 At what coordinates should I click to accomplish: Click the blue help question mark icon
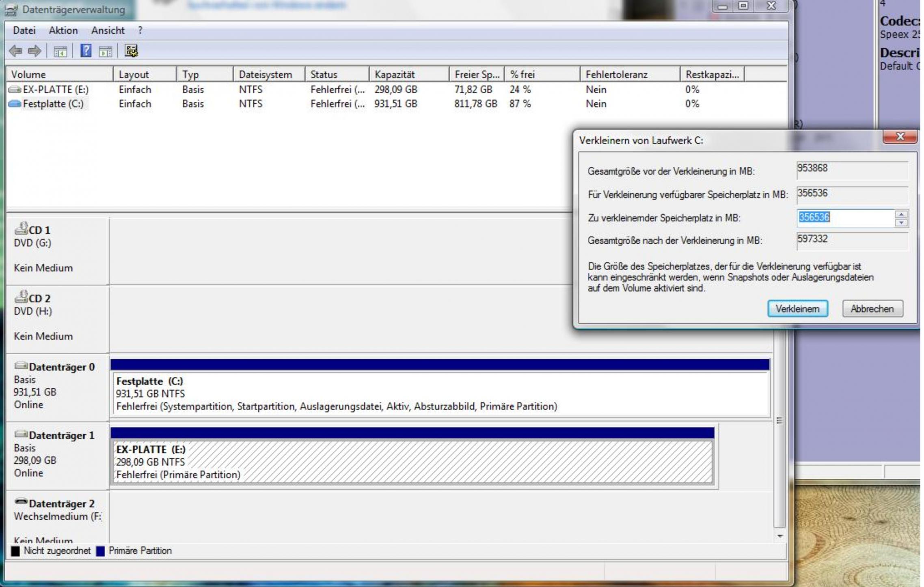coord(86,51)
